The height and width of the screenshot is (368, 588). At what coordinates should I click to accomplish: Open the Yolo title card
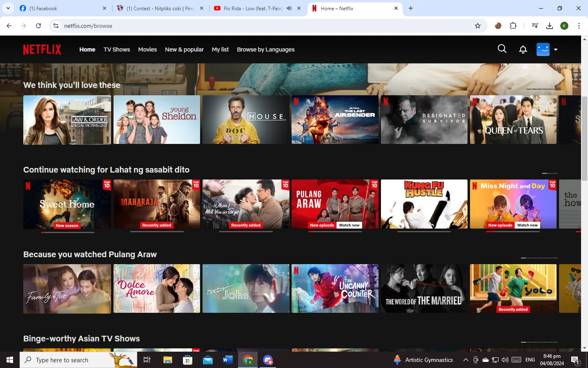513,289
